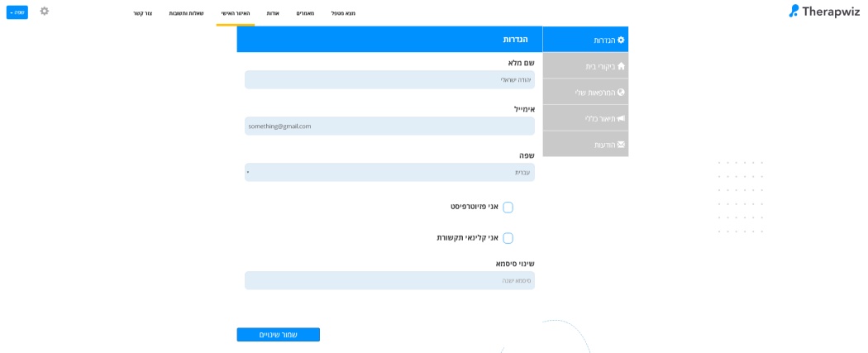
Task: Open the שאלות ותשובות nav item
Action: pos(185,12)
